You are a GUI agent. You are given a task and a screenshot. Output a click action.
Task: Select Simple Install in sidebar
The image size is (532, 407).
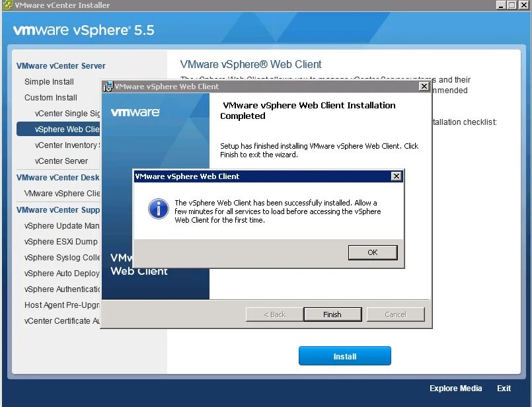[49, 82]
